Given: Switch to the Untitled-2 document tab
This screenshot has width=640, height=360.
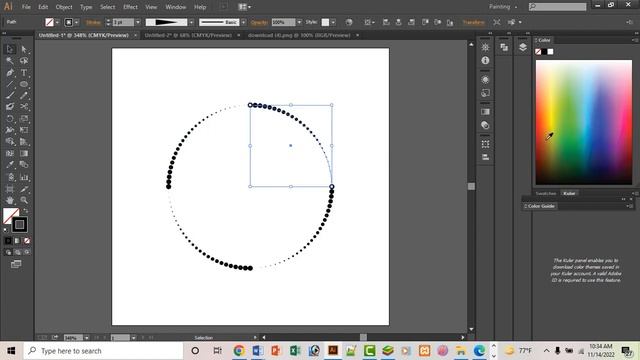Looking at the screenshot, I should point(188,36).
